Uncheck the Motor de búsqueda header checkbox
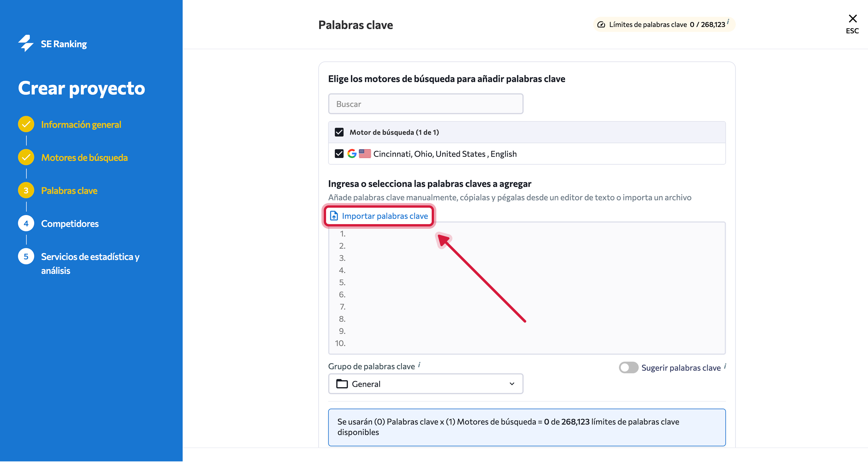868x465 pixels. (339, 132)
